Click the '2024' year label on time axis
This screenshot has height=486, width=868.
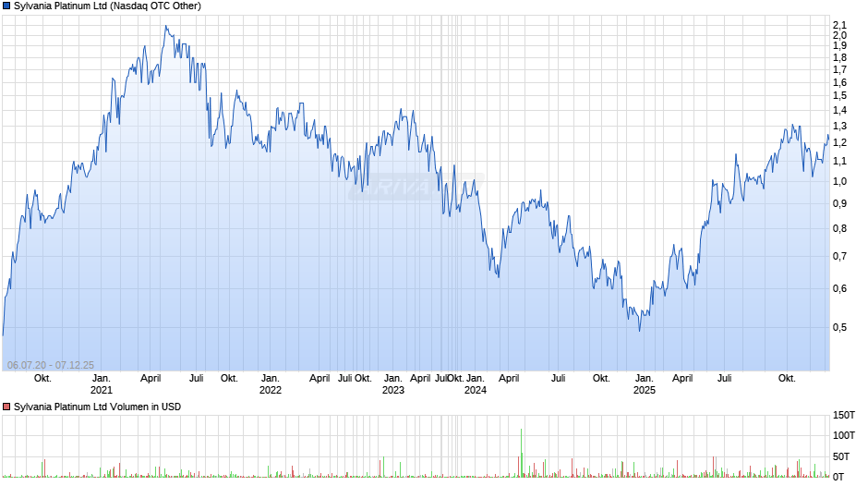point(475,390)
